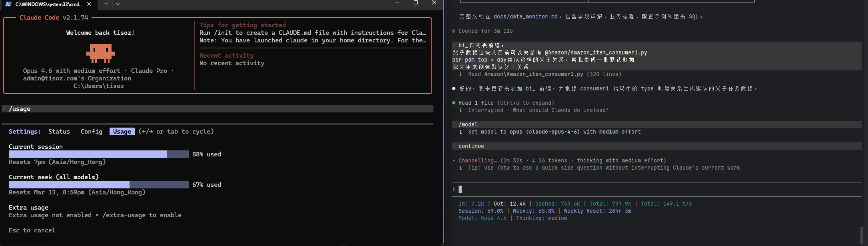Viewport: 868px width, 246px height.
Task: Open a new terminal tab
Action: pyautogui.click(x=106, y=4)
